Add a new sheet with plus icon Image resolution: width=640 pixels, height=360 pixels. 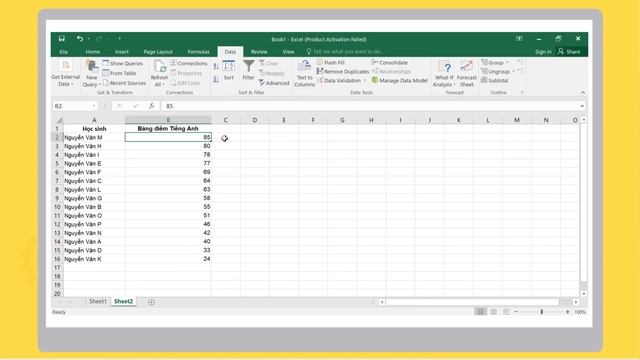click(151, 302)
